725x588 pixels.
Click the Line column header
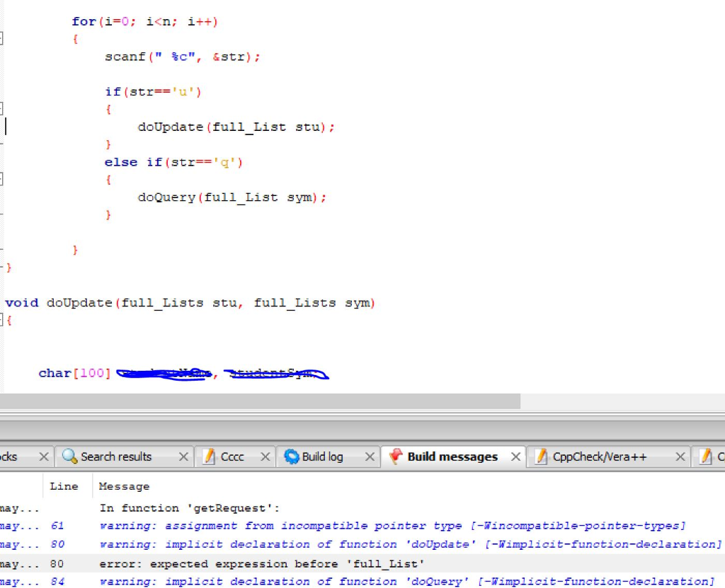(x=64, y=486)
